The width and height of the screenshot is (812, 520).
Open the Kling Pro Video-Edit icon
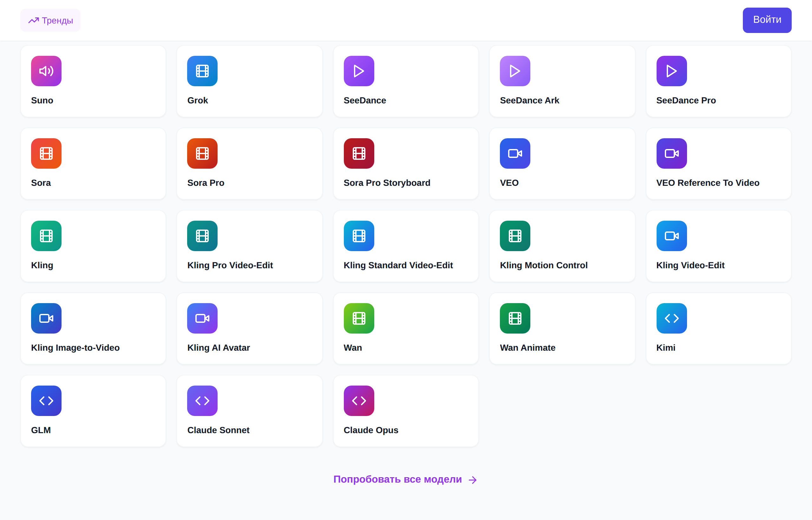click(202, 236)
